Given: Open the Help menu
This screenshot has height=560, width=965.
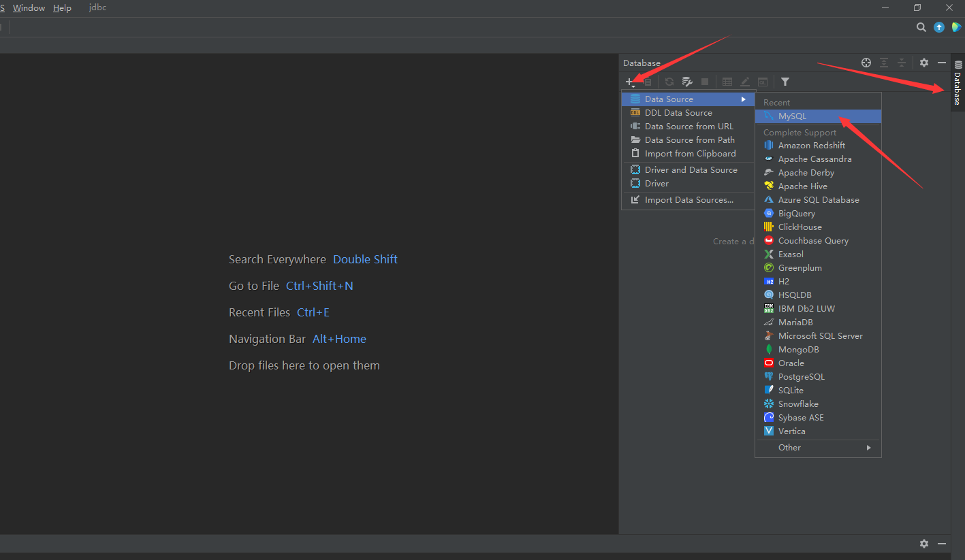Looking at the screenshot, I should [62, 8].
